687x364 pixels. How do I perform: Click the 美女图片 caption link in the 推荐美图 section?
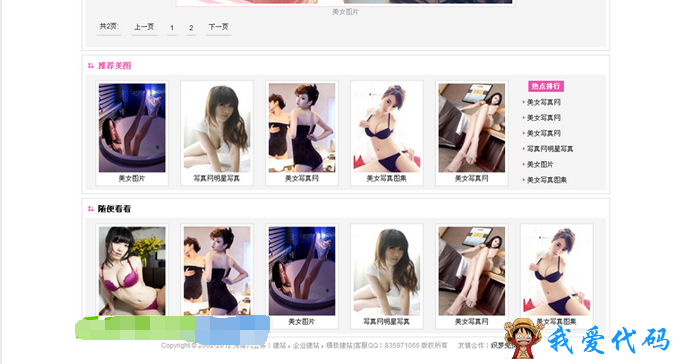pos(132,179)
